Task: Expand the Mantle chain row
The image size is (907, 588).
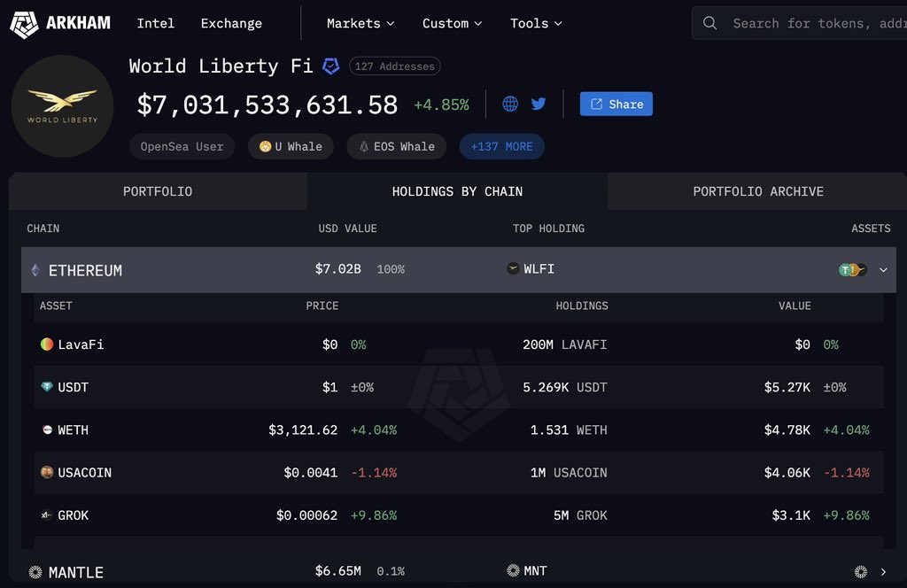Action: [x=882, y=572]
